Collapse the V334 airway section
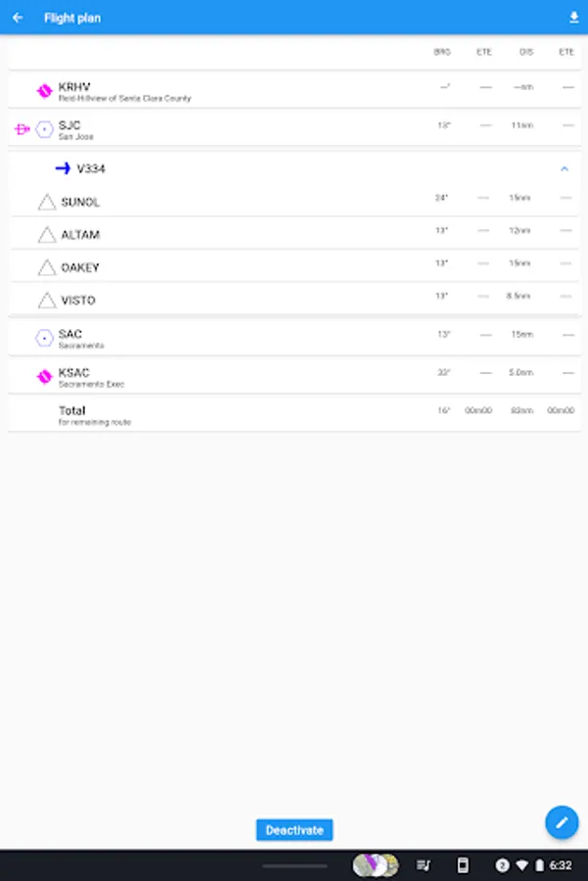Screen dimensions: 588x881 pos(564,168)
